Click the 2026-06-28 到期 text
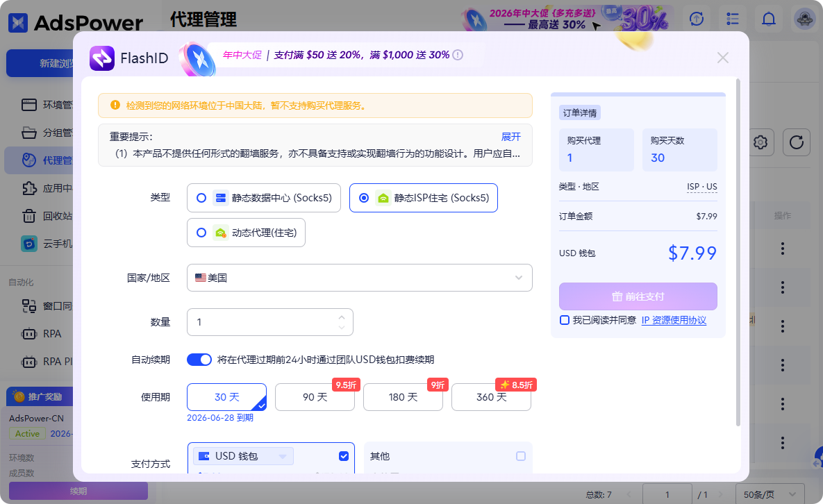Image resolution: width=823 pixels, height=504 pixels. pyautogui.click(x=220, y=417)
